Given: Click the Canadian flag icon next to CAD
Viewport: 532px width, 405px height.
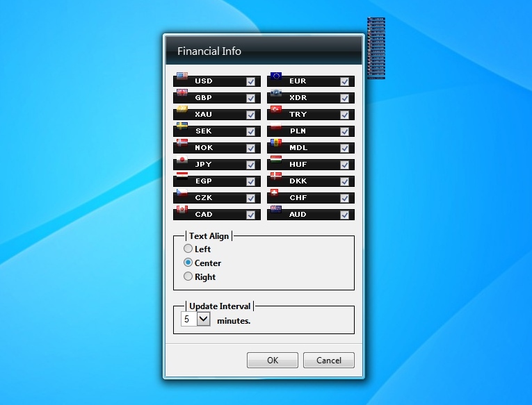Looking at the screenshot, I should pos(182,208).
